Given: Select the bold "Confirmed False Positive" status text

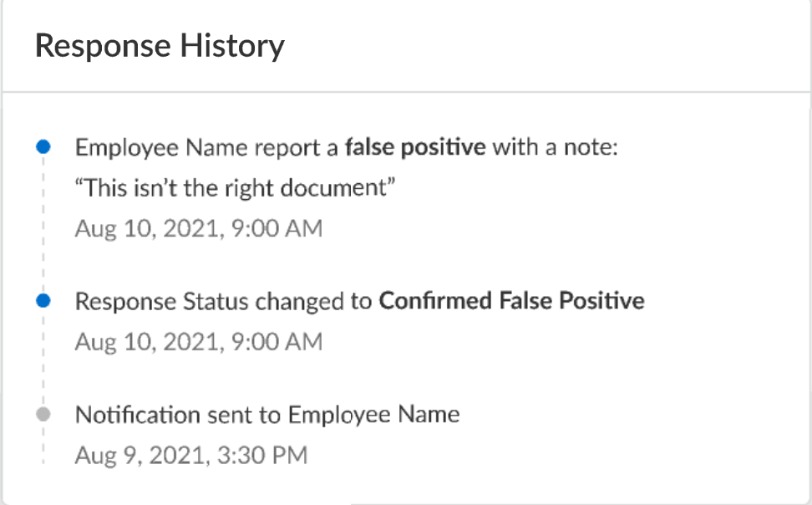Looking at the screenshot, I should [x=511, y=300].
